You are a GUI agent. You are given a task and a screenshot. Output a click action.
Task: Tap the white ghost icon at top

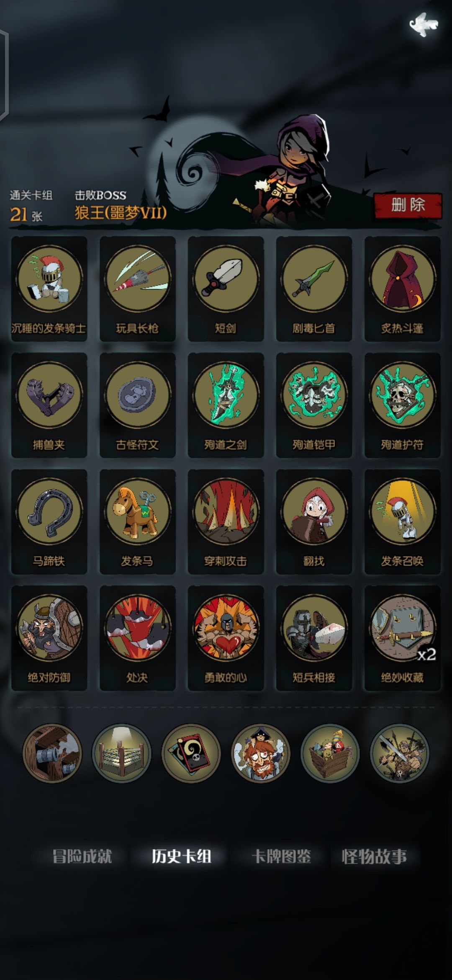pyautogui.click(x=424, y=24)
